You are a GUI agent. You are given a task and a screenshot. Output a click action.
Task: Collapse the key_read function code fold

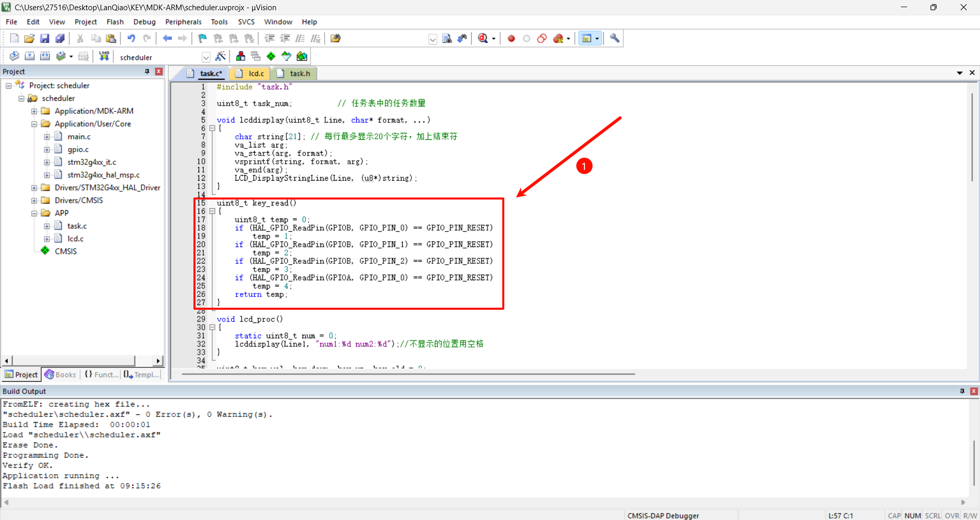click(x=212, y=211)
